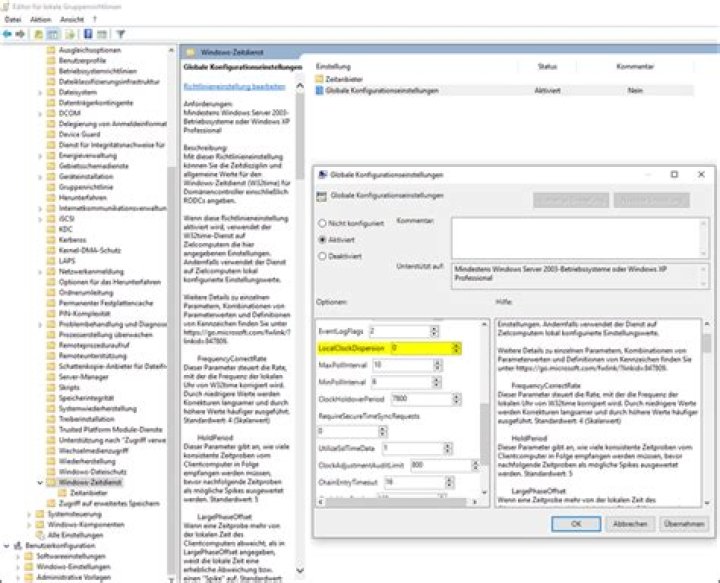The width and height of the screenshot is (720, 583).
Task: Select the Skripts tree item
Action: pyautogui.click(x=69, y=387)
